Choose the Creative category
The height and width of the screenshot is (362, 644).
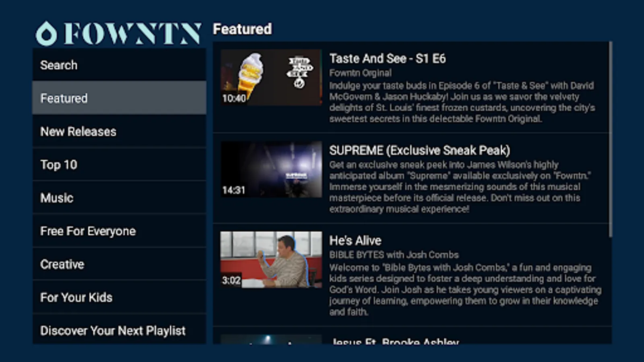(119, 264)
